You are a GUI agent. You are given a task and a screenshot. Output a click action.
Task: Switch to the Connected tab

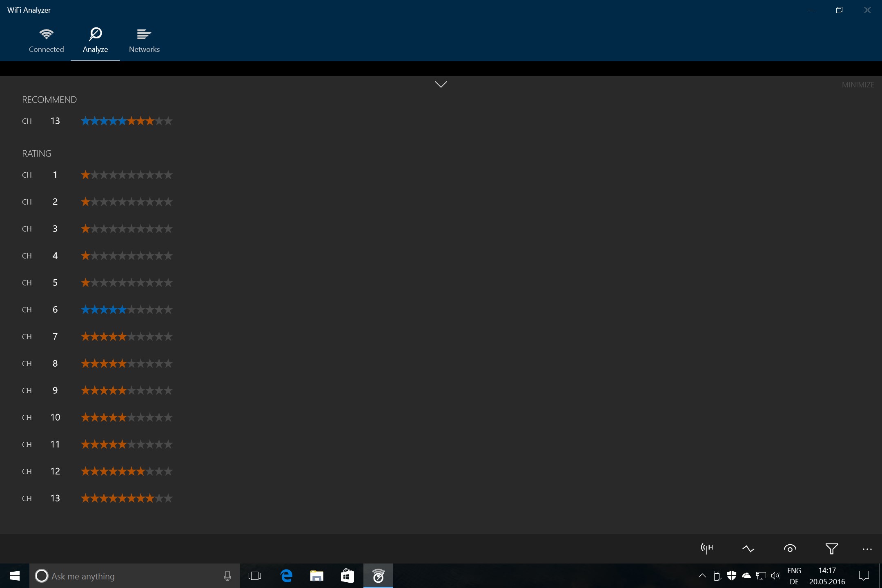46,40
